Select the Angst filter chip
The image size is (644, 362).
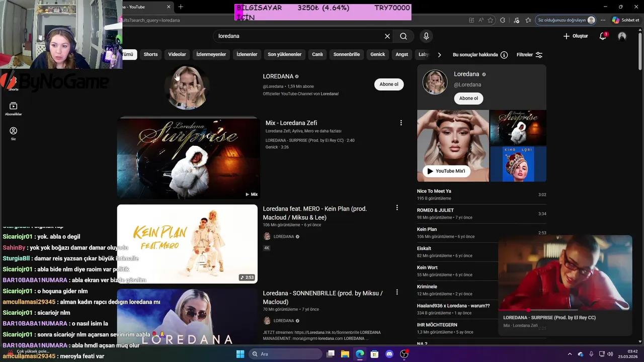[x=402, y=54]
